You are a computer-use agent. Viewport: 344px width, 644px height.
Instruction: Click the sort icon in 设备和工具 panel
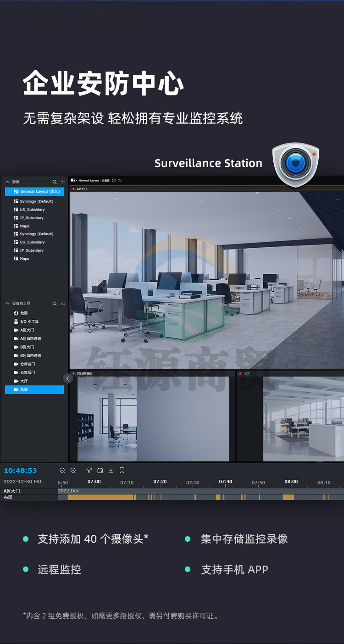pyautogui.click(x=63, y=304)
